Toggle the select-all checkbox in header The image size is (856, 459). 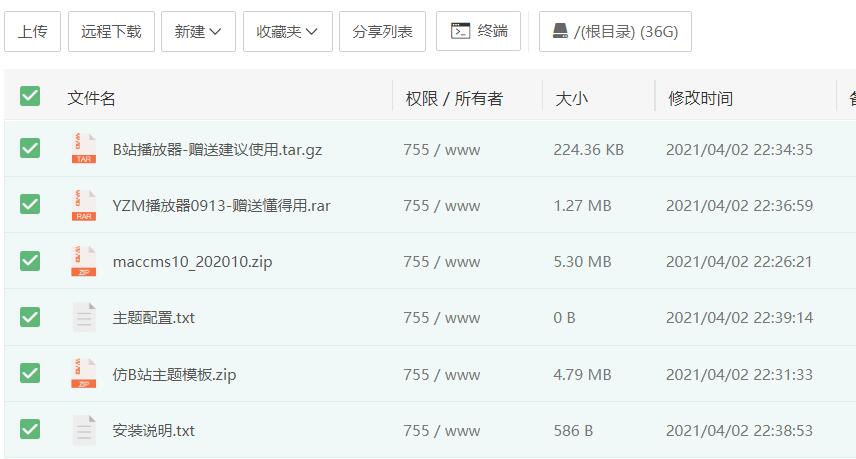30,96
